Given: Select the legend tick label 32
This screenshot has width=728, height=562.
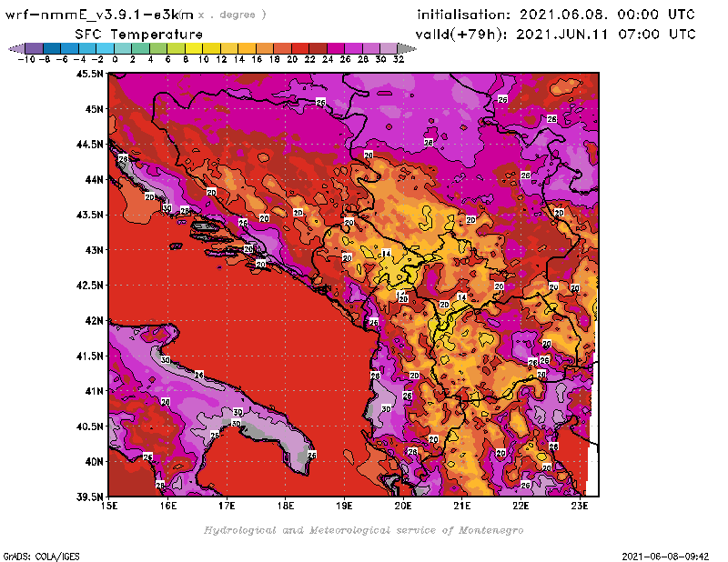Looking at the screenshot, I should click(399, 59).
